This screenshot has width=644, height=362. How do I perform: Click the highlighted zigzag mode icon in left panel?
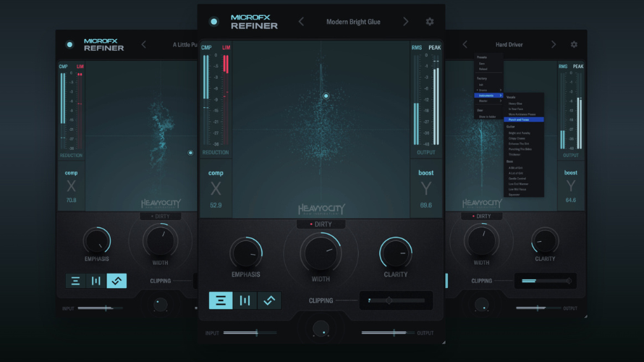coord(116,281)
